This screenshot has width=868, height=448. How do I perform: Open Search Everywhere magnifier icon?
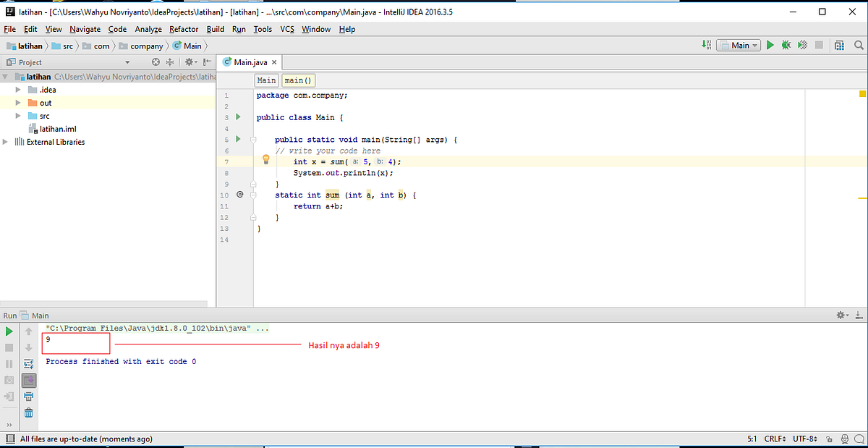pos(860,44)
